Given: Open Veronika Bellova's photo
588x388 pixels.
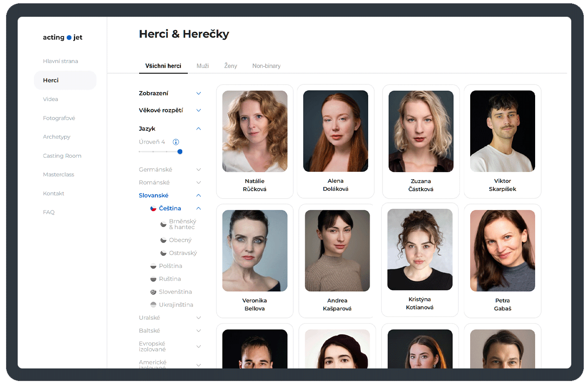Looking at the screenshot, I should 255,251.
